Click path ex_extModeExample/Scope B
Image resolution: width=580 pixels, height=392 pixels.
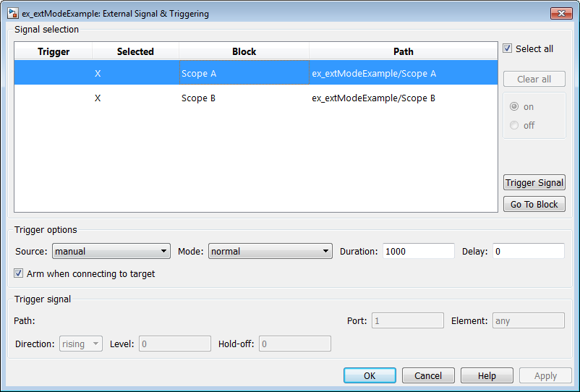(374, 98)
